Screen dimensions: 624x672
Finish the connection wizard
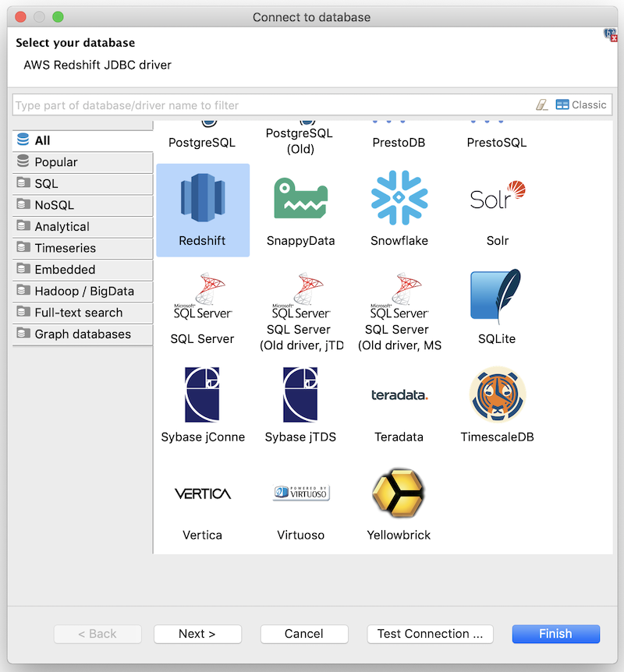coord(556,634)
